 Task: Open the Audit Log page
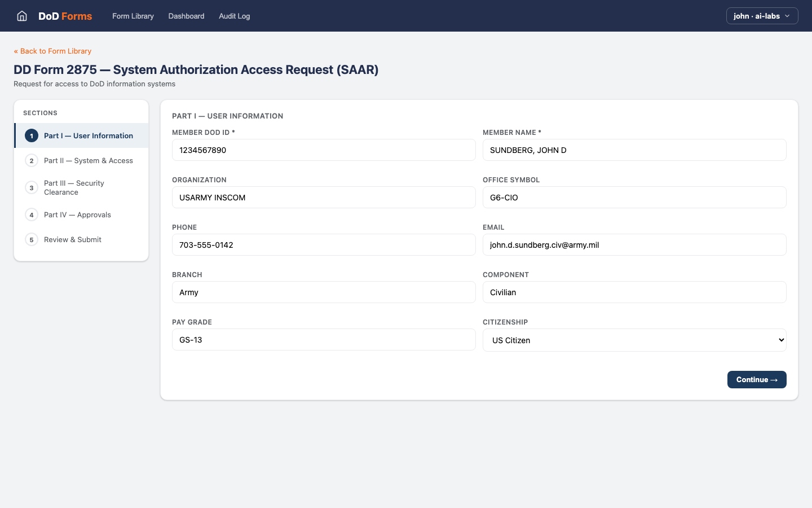click(234, 16)
